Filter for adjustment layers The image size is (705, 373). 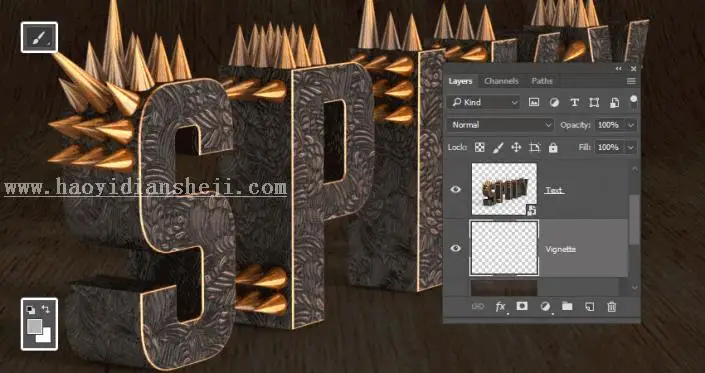(554, 102)
